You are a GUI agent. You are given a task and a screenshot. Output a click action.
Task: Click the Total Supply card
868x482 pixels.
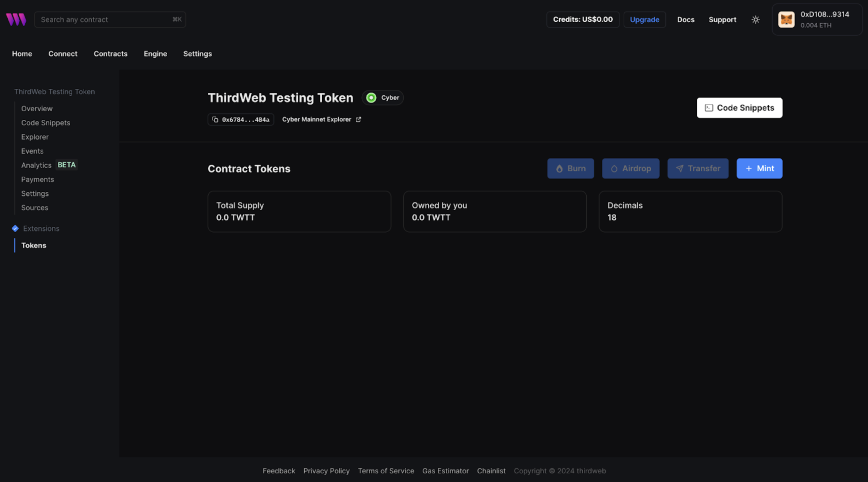point(299,211)
